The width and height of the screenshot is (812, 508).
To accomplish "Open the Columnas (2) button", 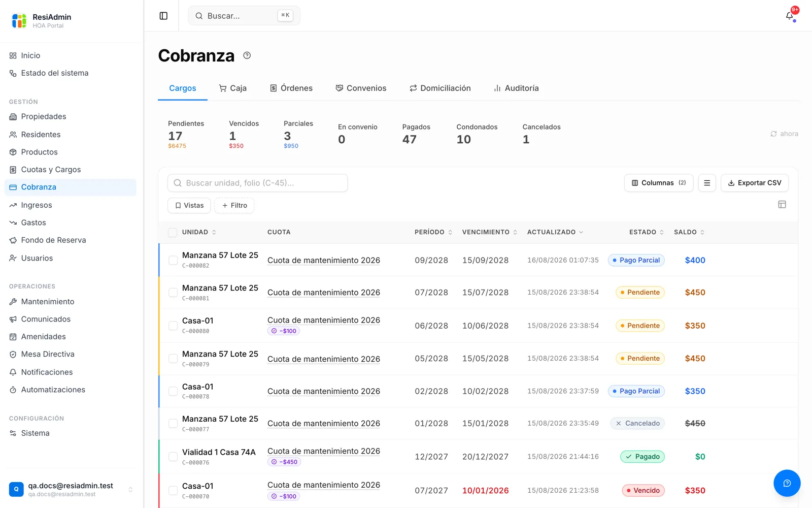I will tap(659, 183).
